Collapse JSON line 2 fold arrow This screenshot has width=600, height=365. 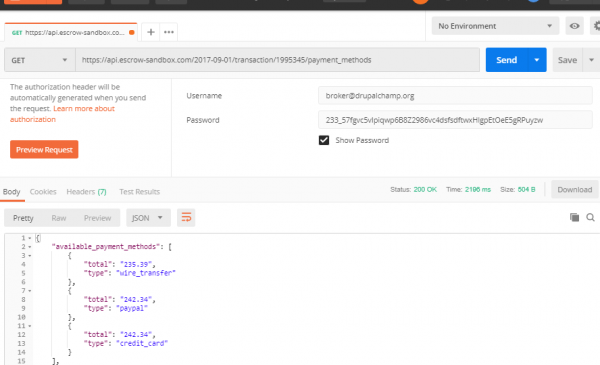(30, 247)
